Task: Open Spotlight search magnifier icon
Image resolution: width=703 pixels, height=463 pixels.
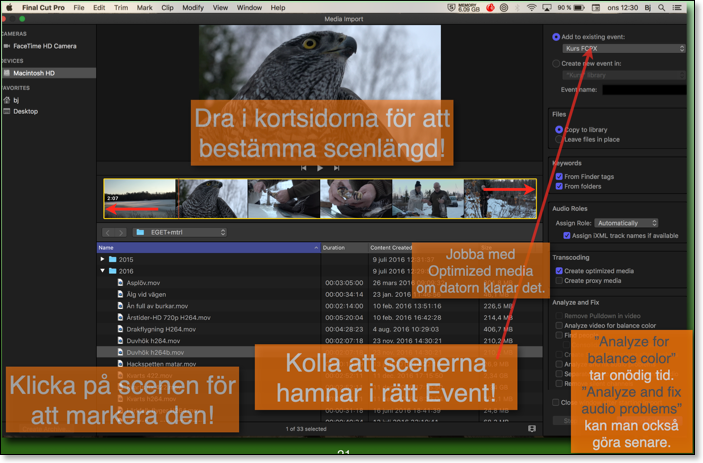Action: (x=661, y=8)
